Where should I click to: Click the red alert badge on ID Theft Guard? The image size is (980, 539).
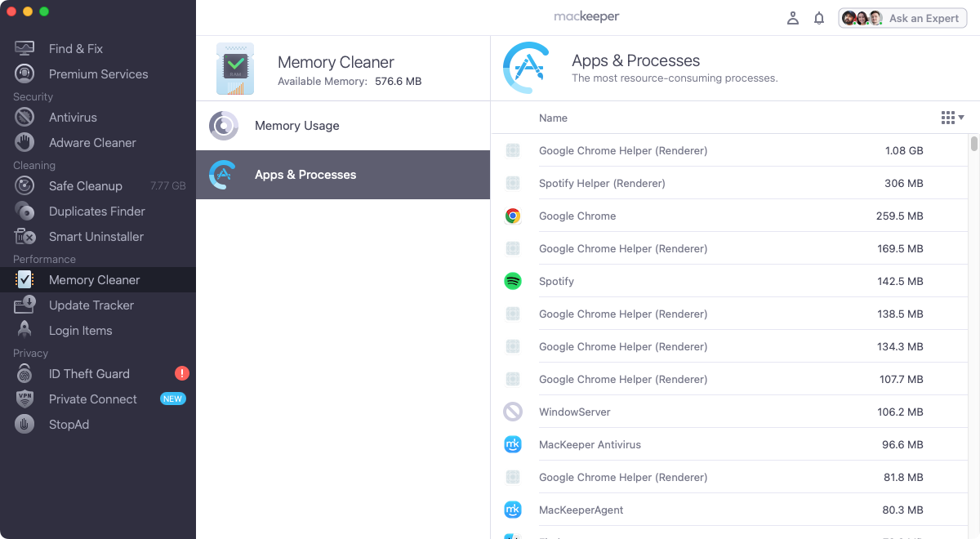(182, 373)
